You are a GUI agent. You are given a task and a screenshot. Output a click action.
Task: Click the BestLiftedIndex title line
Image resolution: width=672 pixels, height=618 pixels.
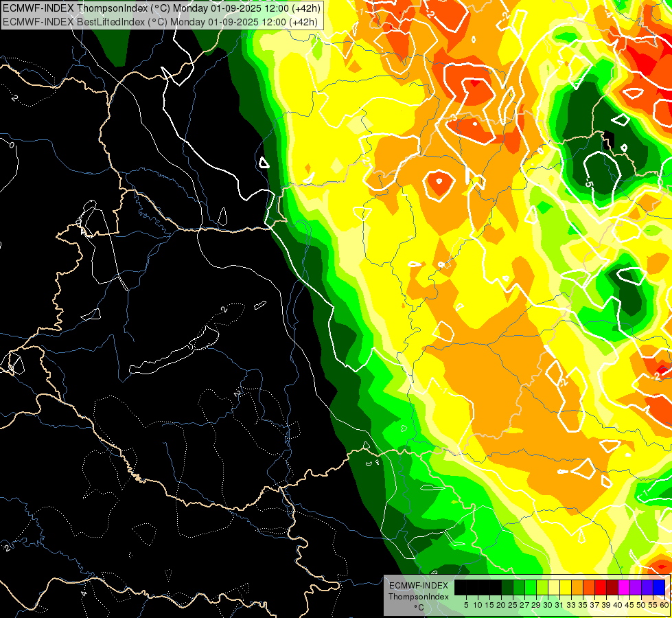point(160,21)
